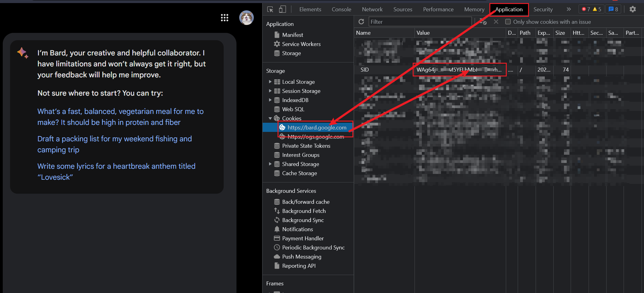Select bard.google.com cookies entry
This screenshot has height=293, width=644.
pyautogui.click(x=317, y=127)
